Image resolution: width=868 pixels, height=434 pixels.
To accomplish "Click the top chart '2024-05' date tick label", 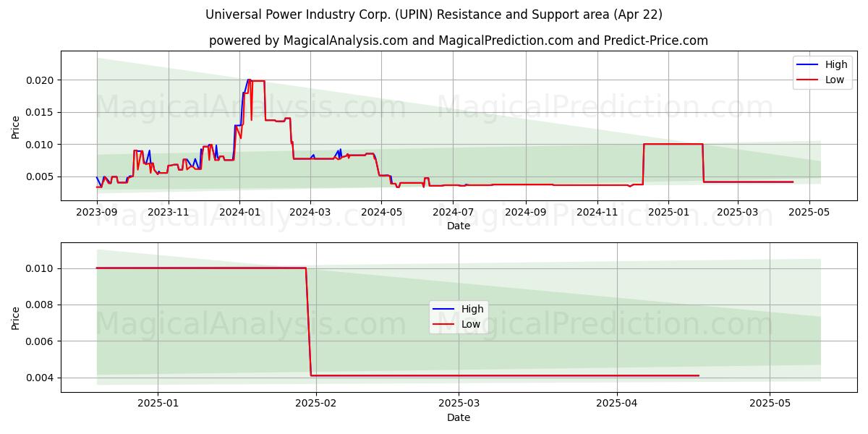I will tap(381, 213).
